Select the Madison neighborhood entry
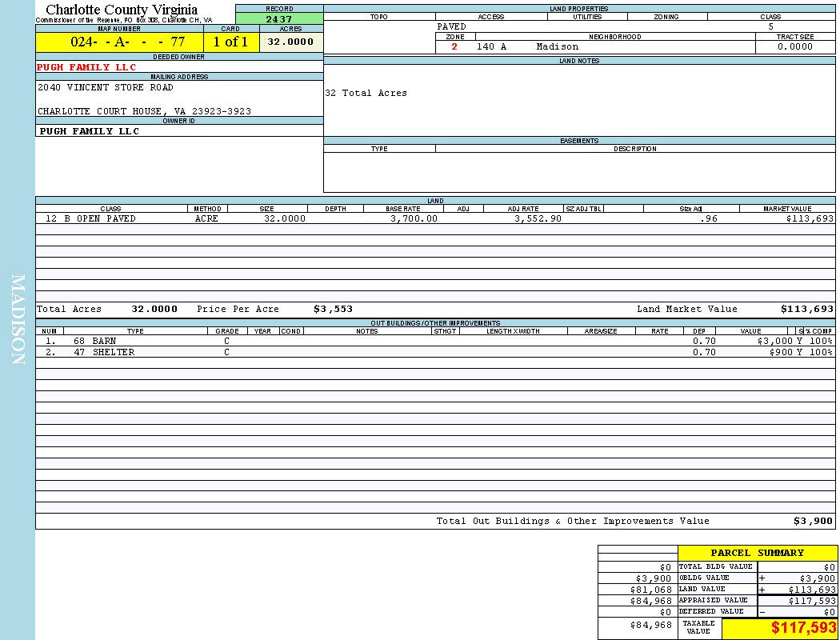This screenshot has width=840, height=640. click(557, 46)
